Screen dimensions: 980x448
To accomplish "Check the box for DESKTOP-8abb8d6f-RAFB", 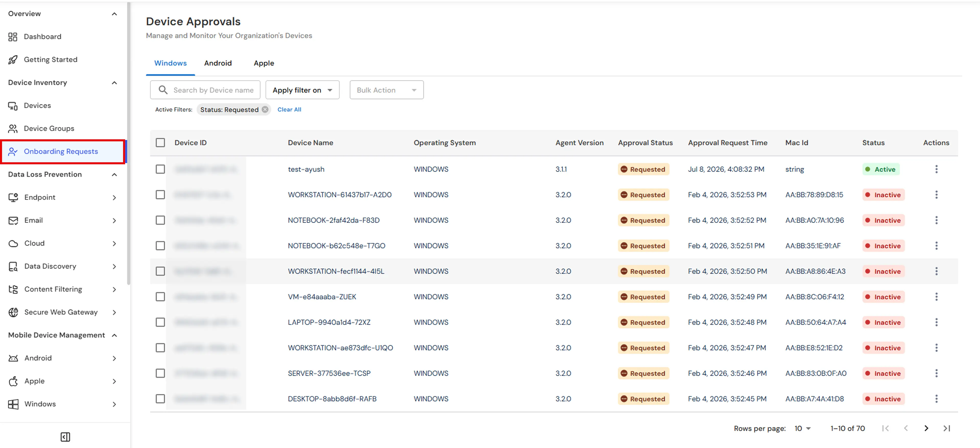I will (160, 399).
